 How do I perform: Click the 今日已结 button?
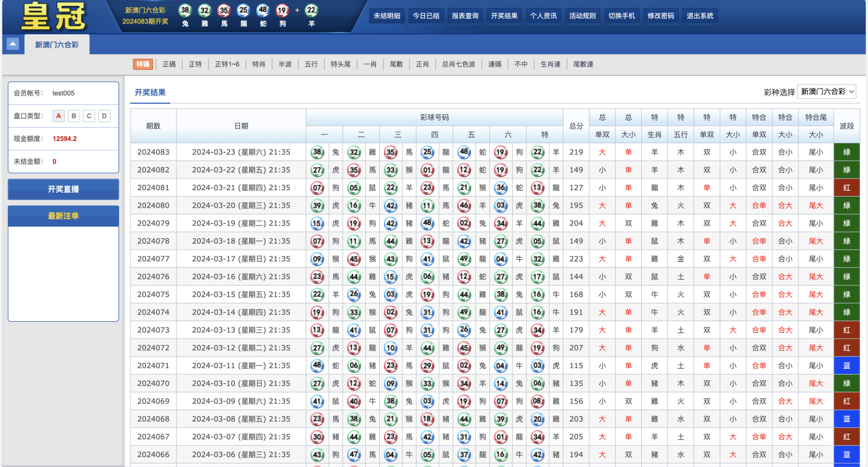pos(426,16)
